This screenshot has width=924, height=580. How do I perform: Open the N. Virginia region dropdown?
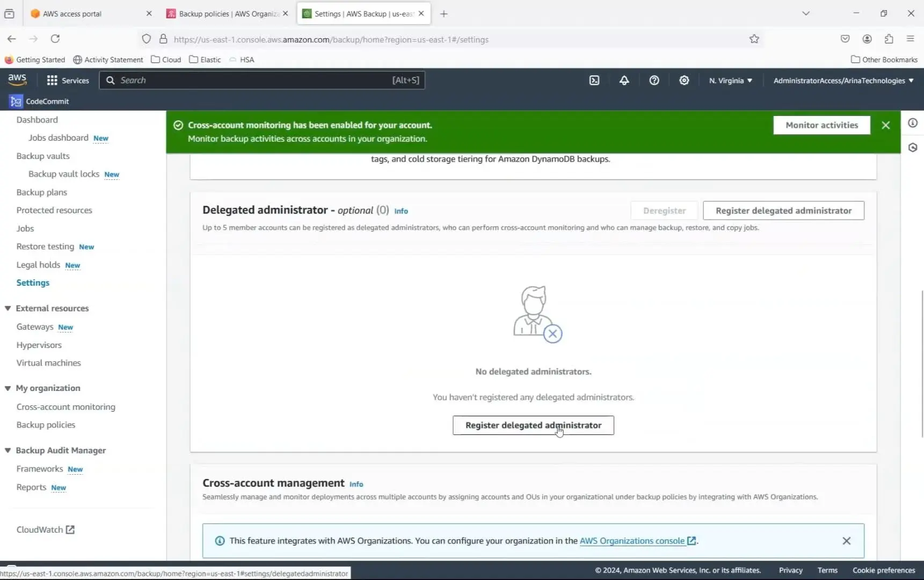pos(730,81)
